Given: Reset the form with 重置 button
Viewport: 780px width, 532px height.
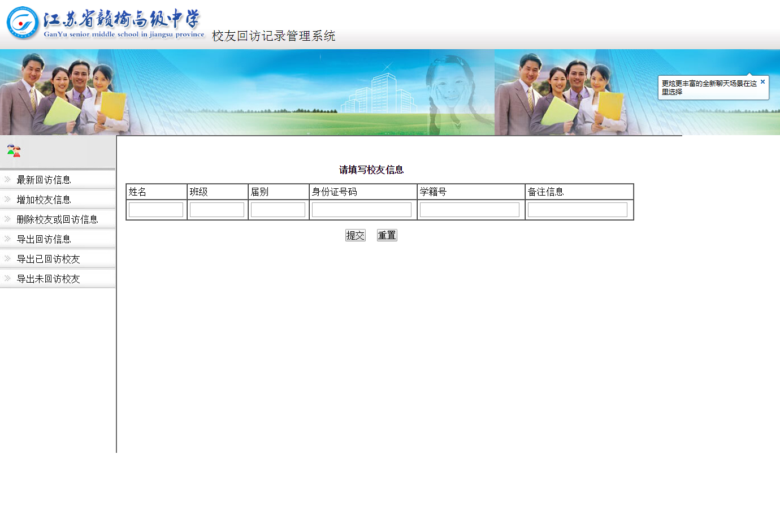Looking at the screenshot, I should point(387,235).
